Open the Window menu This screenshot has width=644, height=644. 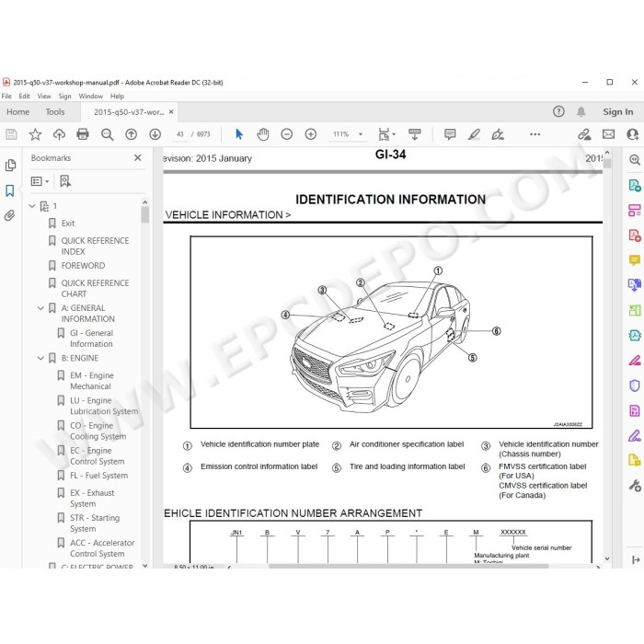pyautogui.click(x=91, y=96)
